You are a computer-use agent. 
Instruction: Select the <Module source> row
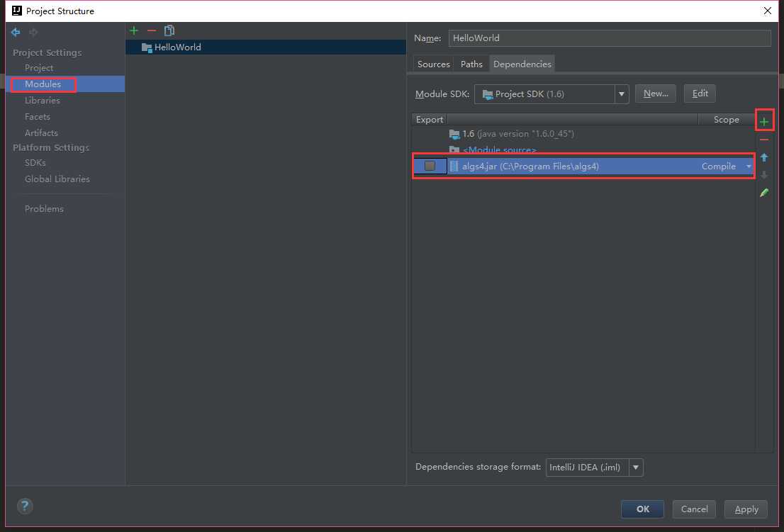tap(583, 149)
